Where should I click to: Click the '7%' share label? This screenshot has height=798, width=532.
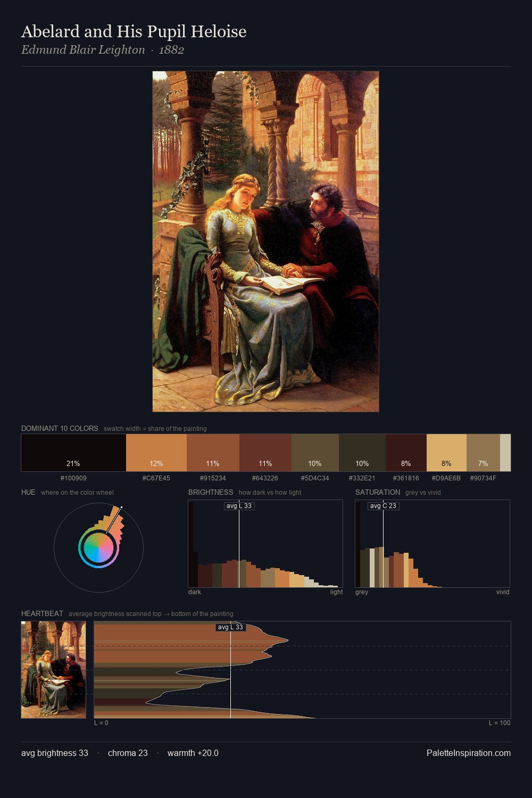(x=483, y=463)
